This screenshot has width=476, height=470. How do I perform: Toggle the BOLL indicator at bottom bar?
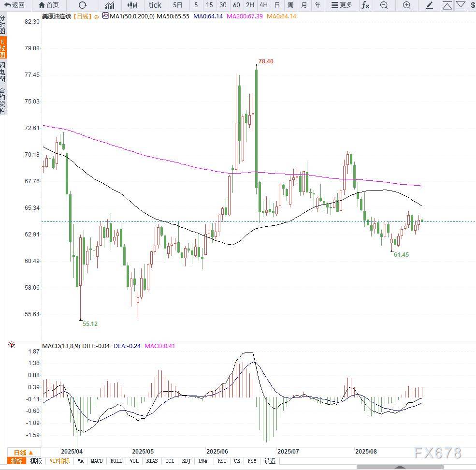116,461
